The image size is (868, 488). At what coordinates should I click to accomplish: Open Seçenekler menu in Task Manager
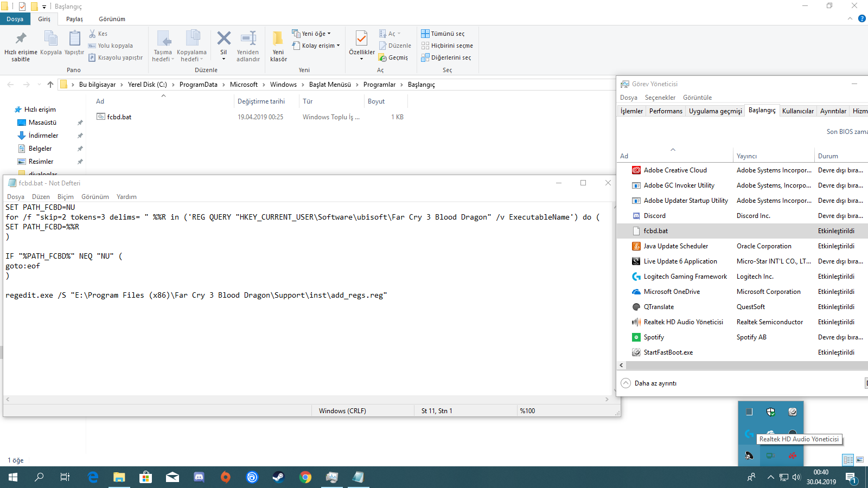click(660, 98)
